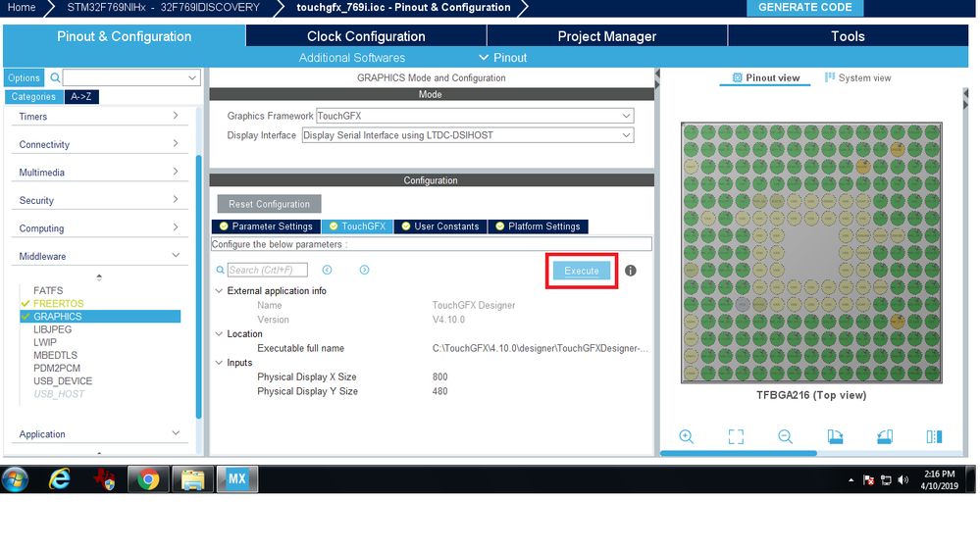Click the info icon beside Execute
The width and height of the screenshot is (980, 551).
[631, 271]
